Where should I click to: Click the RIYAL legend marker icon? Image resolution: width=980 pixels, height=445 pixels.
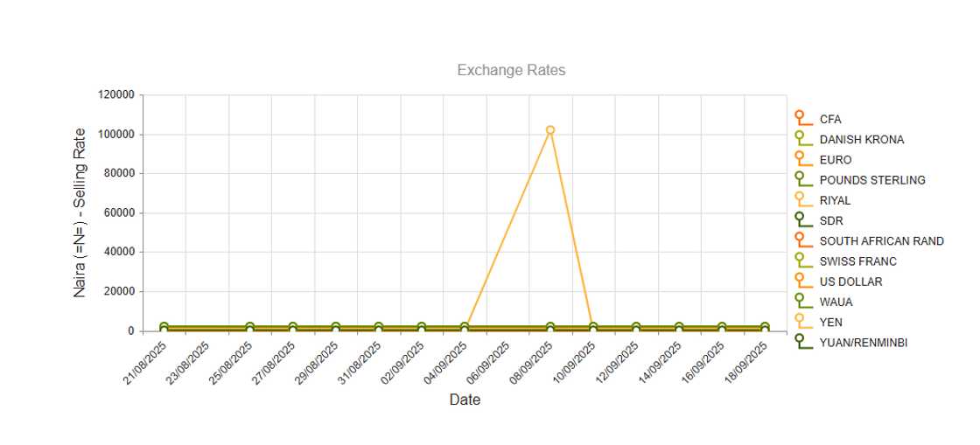click(x=802, y=199)
